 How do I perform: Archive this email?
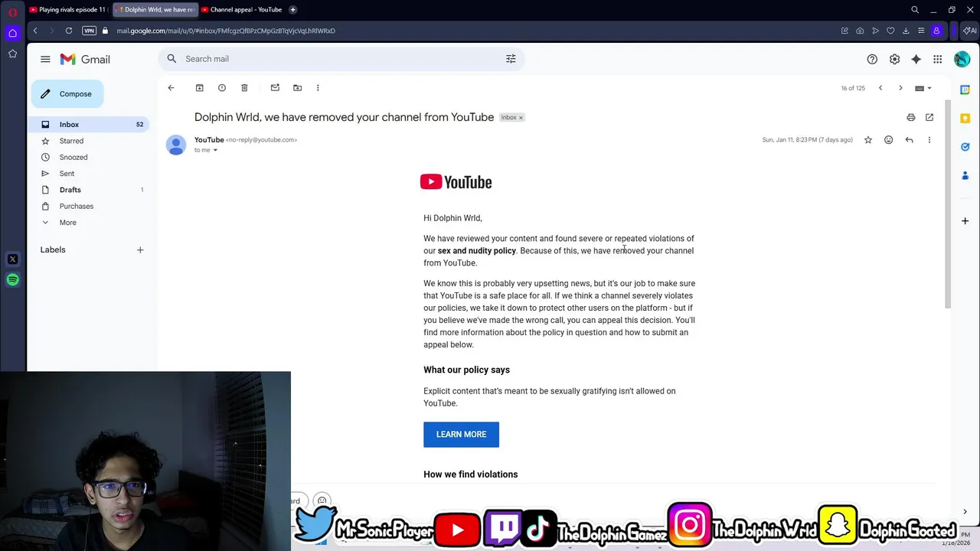pos(199,88)
